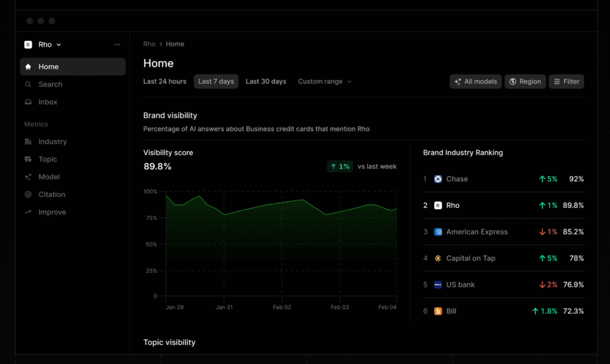Select the Last 30 days range

pyautogui.click(x=266, y=82)
